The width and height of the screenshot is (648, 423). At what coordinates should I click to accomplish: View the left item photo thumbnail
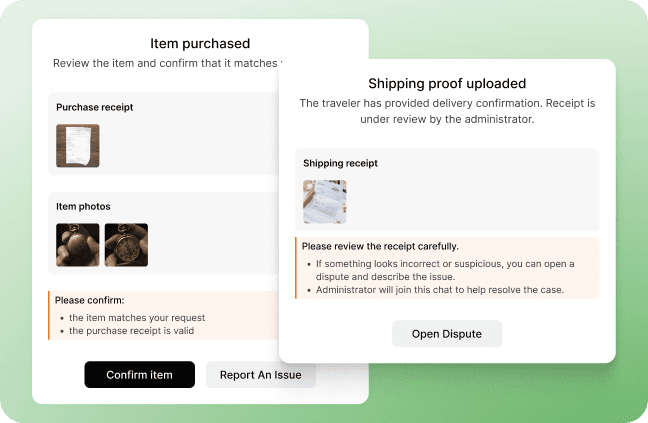(78, 245)
